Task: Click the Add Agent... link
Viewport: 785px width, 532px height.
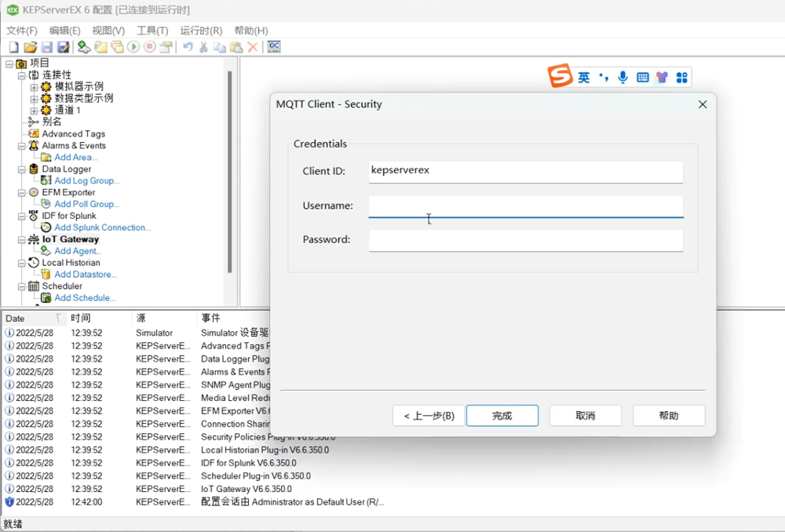Action: coord(78,251)
